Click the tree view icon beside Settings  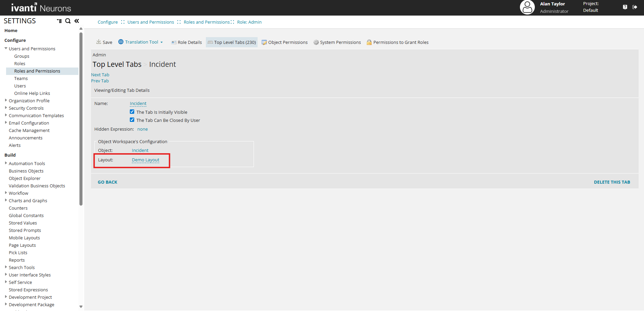pyautogui.click(x=59, y=21)
